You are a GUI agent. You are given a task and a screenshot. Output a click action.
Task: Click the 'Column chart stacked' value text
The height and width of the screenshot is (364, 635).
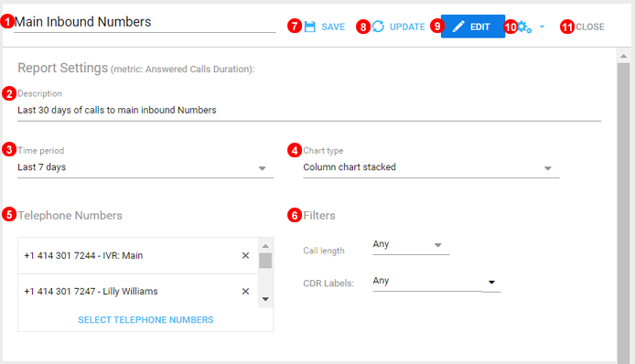coord(350,167)
